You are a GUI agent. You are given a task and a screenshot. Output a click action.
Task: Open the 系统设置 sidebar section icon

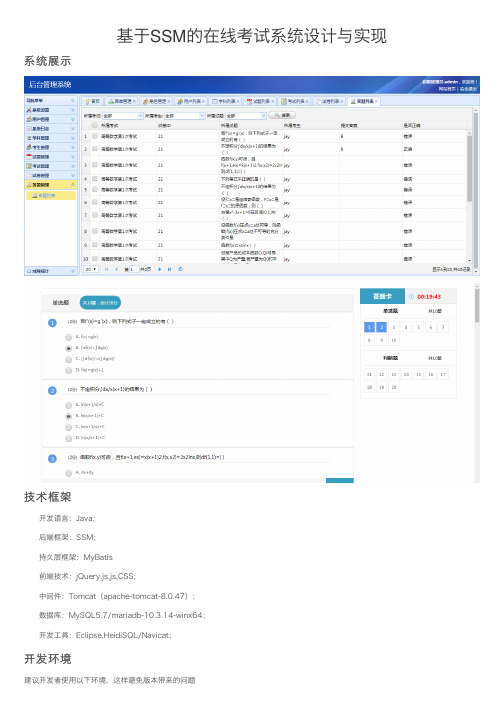click(29, 110)
